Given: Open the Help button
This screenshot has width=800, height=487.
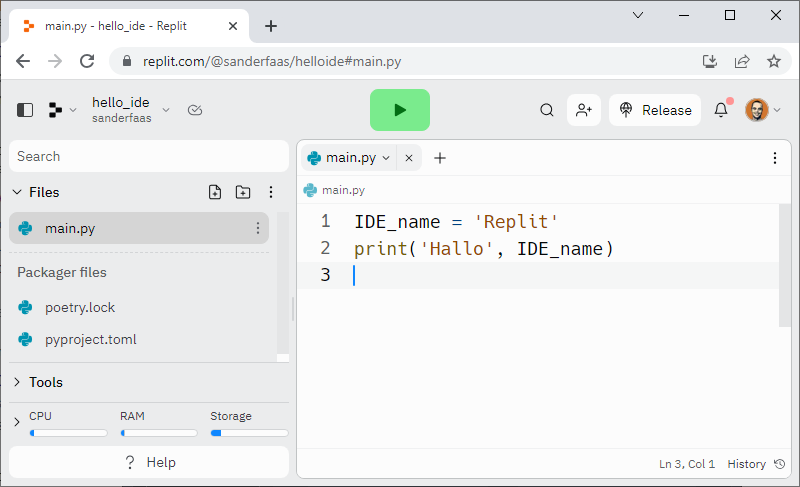Looking at the screenshot, I should point(149,462).
